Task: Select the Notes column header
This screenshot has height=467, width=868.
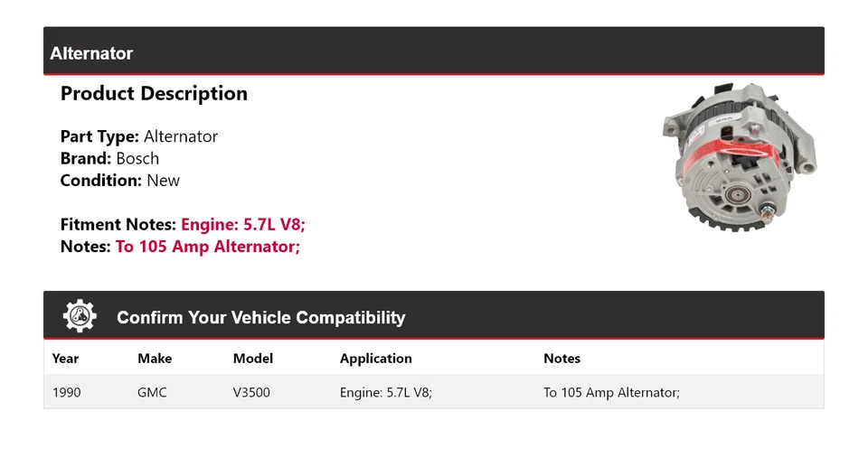Action: pyautogui.click(x=561, y=359)
